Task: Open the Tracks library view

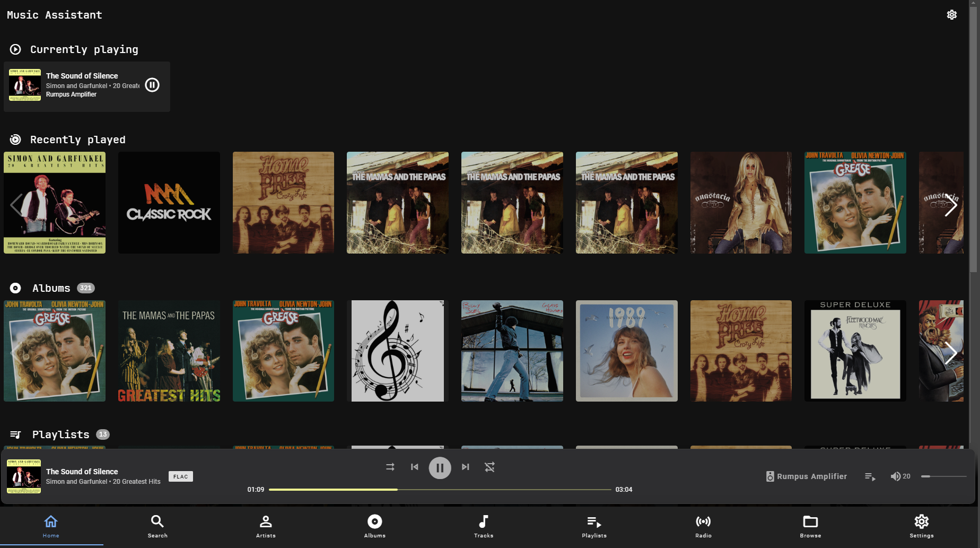Action: 483,526
